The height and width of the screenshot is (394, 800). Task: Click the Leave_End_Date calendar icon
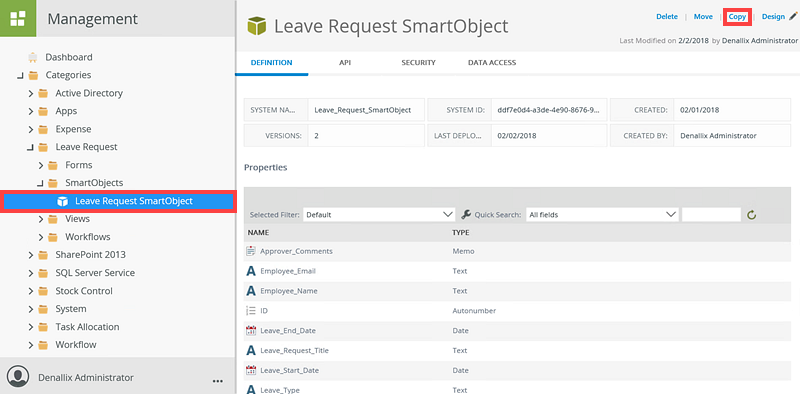tap(251, 331)
